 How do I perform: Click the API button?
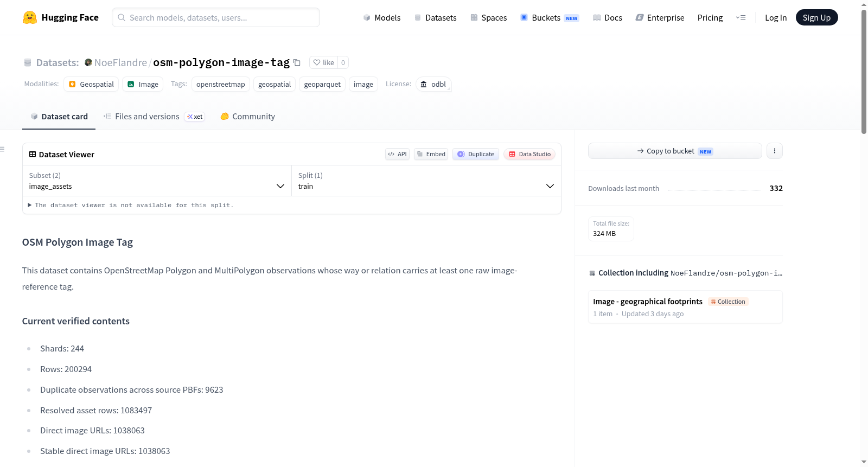pyautogui.click(x=397, y=154)
